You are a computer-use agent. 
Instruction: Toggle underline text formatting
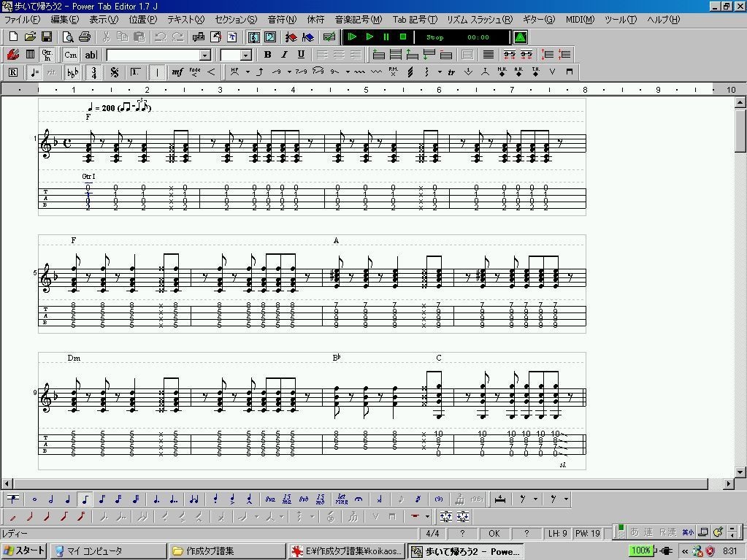point(301,55)
